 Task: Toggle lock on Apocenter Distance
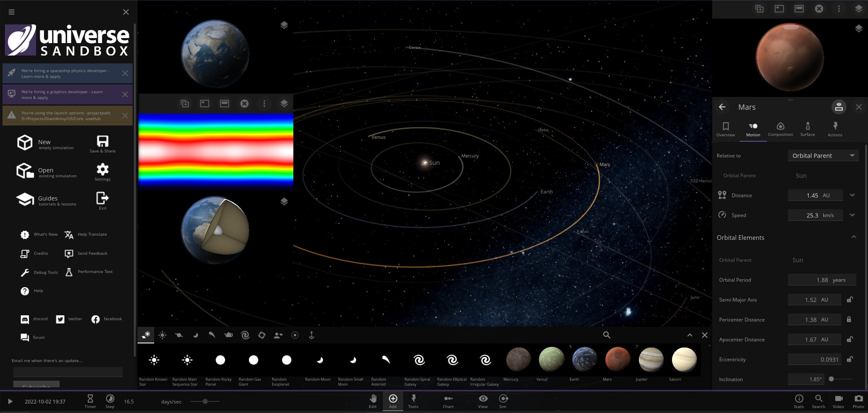pyautogui.click(x=849, y=339)
